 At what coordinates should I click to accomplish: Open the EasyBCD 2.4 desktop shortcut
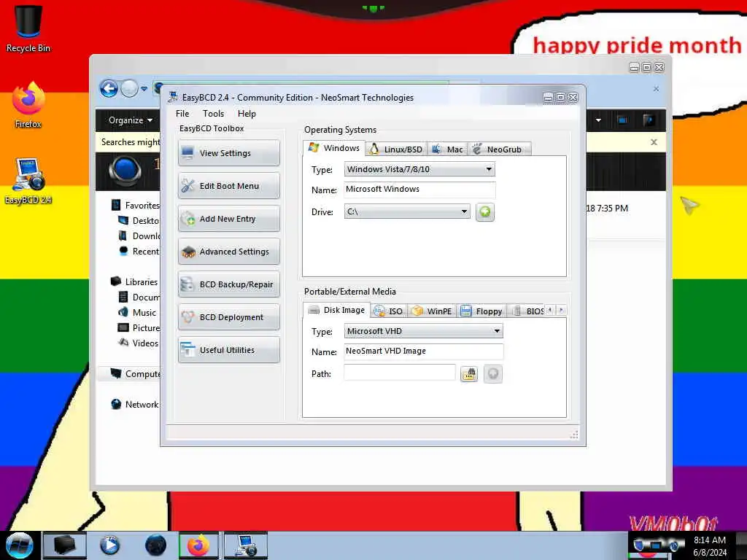tap(28, 182)
